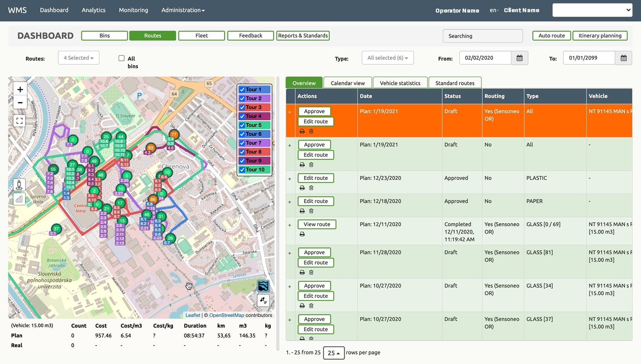Screen dimensions: 641x364
Task: Open the Administration menu
Action: 183,10
